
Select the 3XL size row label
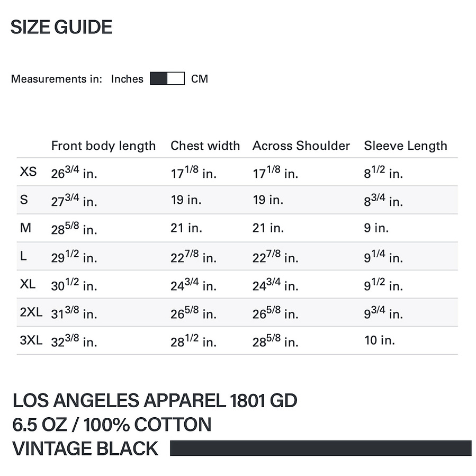click(31, 340)
